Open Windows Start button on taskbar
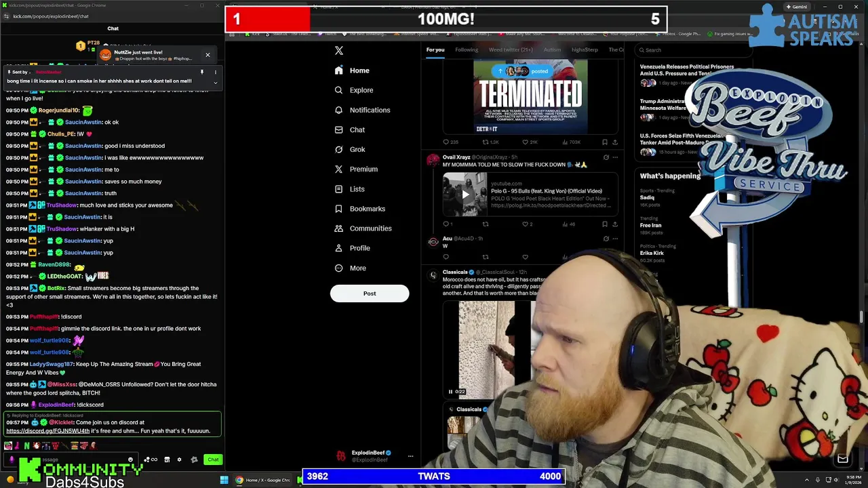Screen dimensions: 868x488 pyautogui.click(x=224, y=480)
